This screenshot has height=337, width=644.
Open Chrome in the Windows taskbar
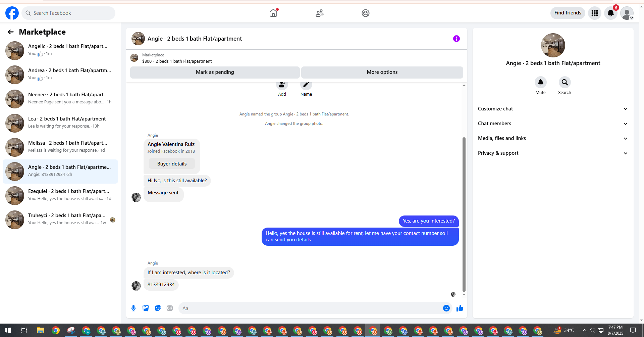(x=56, y=331)
